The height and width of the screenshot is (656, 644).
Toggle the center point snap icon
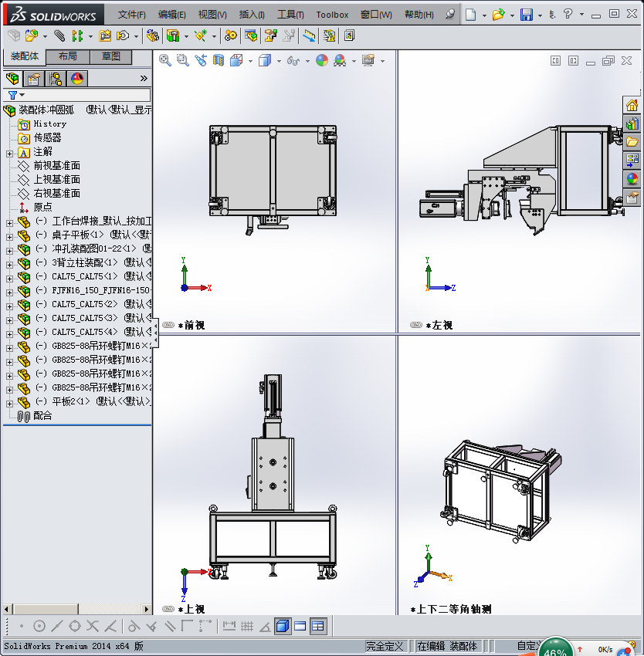(39, 627)
